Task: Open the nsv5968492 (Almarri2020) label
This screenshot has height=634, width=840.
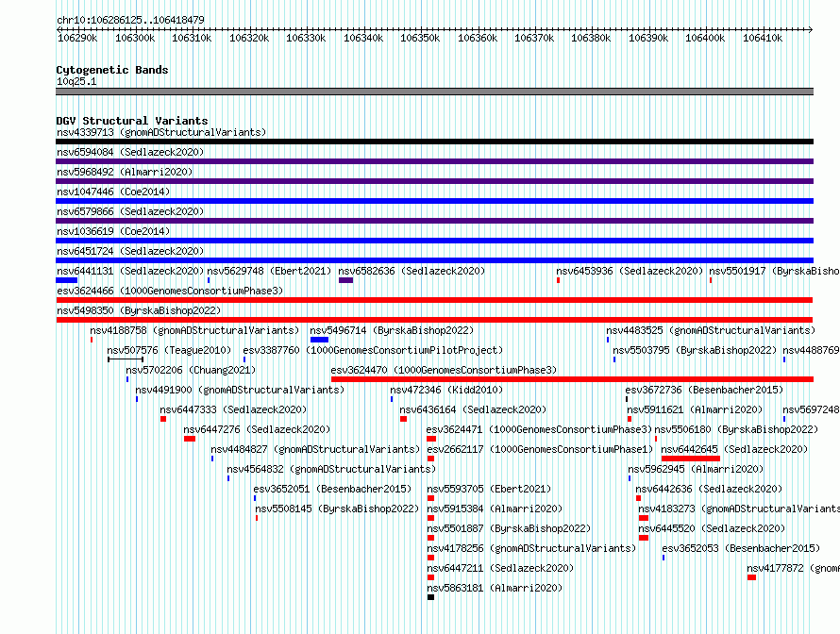Action: (125, 172)
